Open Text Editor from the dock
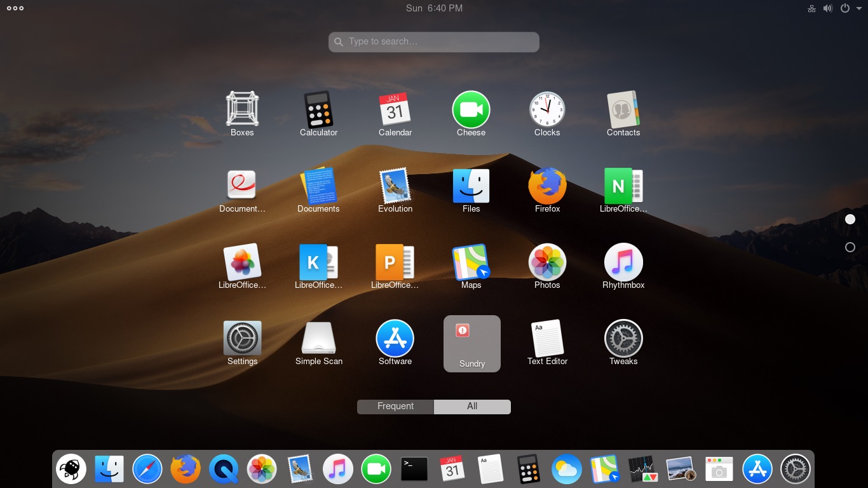 [491, 470]
